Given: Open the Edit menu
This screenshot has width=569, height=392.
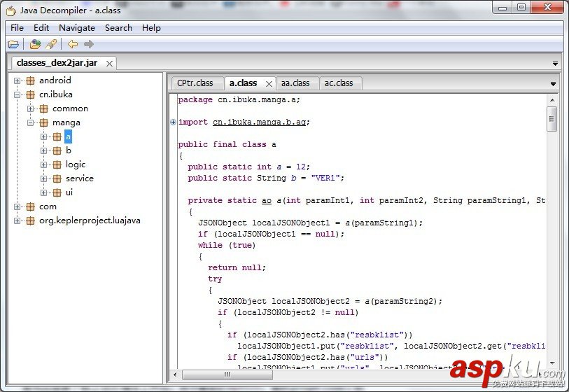Looking at the screenshot, I should click(41, 28).
